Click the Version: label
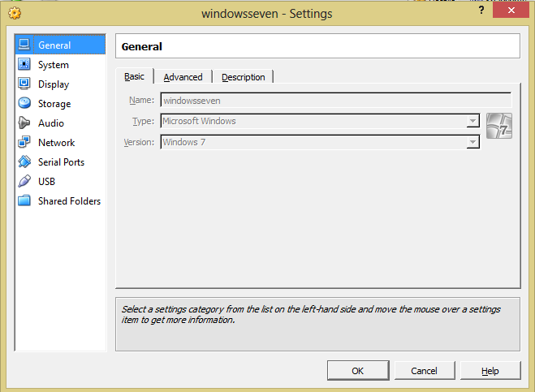Screen dimensions: 535x392 coord(139,142)
